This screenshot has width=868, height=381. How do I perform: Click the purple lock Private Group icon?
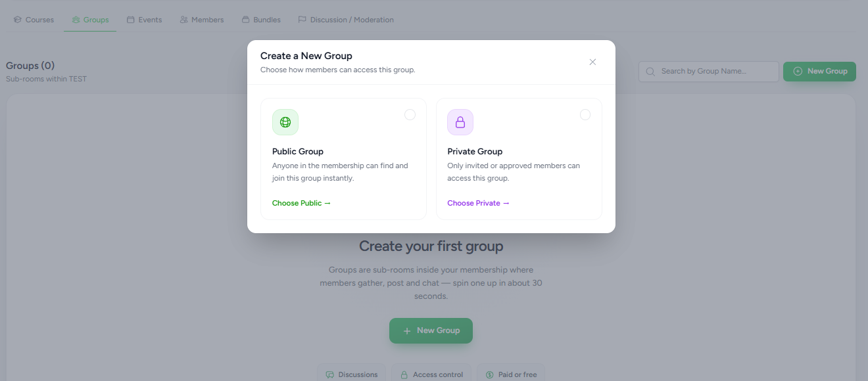[x=460, y=122]
